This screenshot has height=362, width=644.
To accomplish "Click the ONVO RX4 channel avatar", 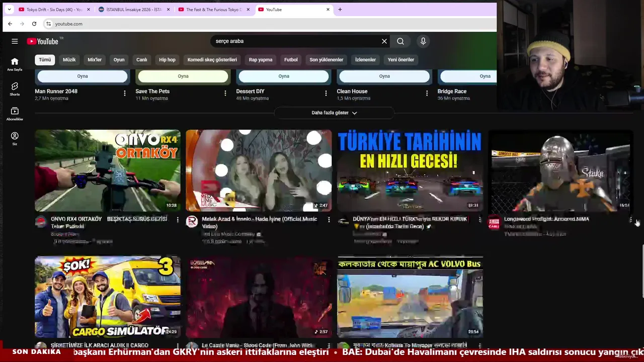I will click(41, 222).
